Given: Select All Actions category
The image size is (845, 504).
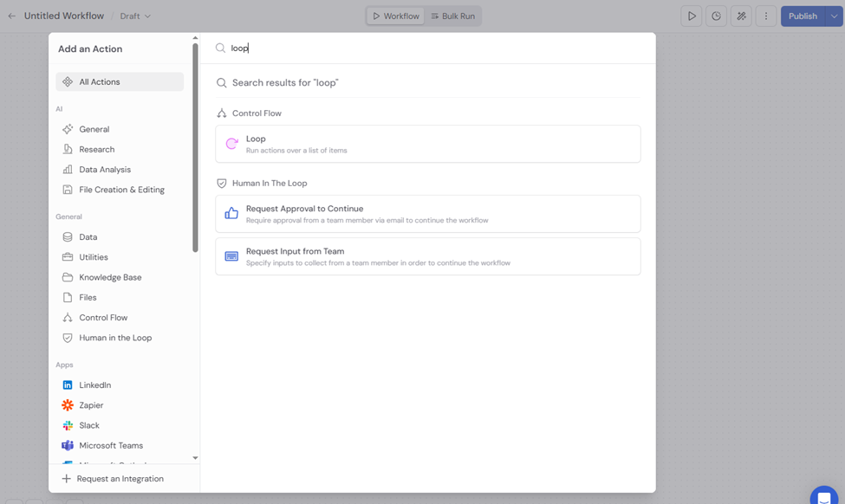Looking at the screenshot, I should (x=120, y=82).
